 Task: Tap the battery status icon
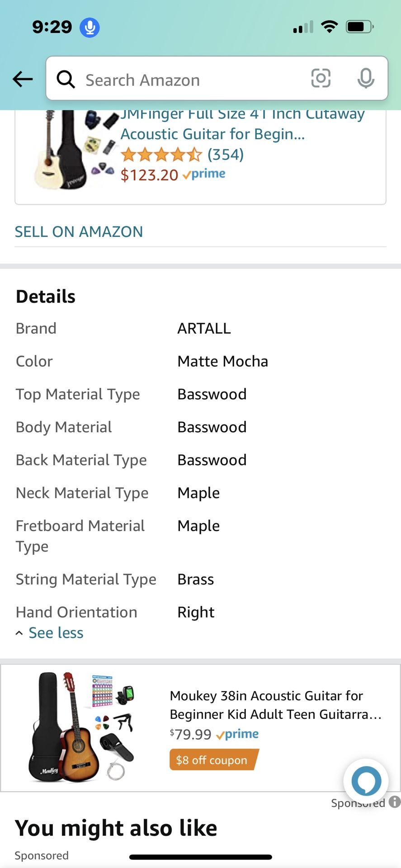(359, 27)
